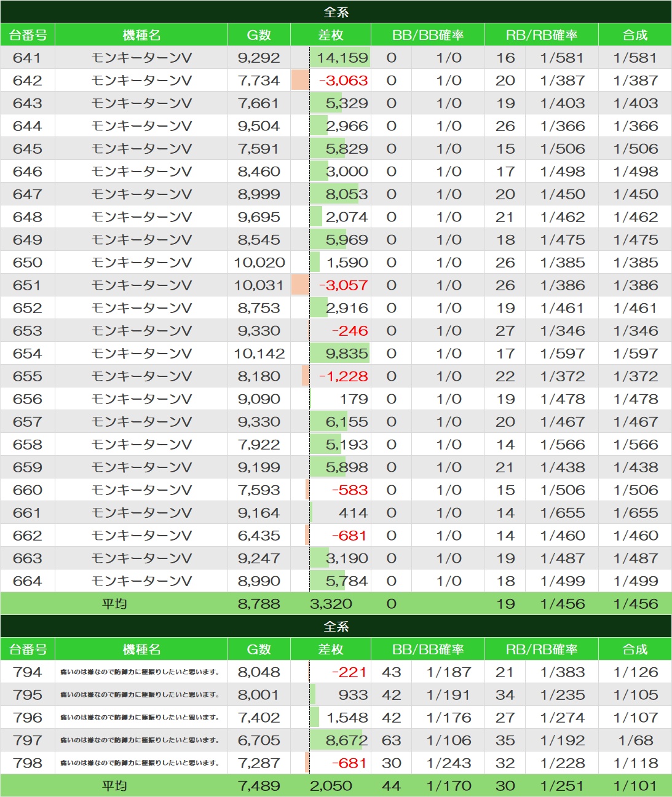Click combined rate 1/68 in row 797
The image size is (672, 797).
click(635, 740)
